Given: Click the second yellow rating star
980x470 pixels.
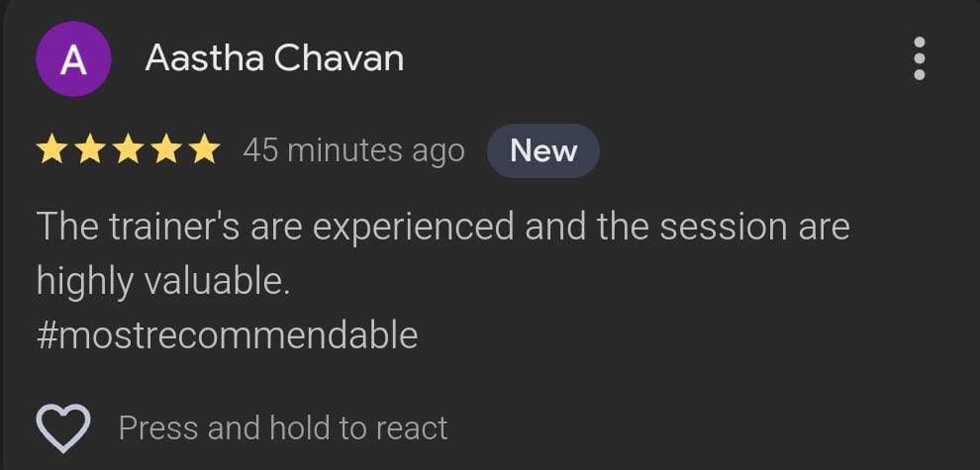Looking at the screenshot, I should point(90,150).
